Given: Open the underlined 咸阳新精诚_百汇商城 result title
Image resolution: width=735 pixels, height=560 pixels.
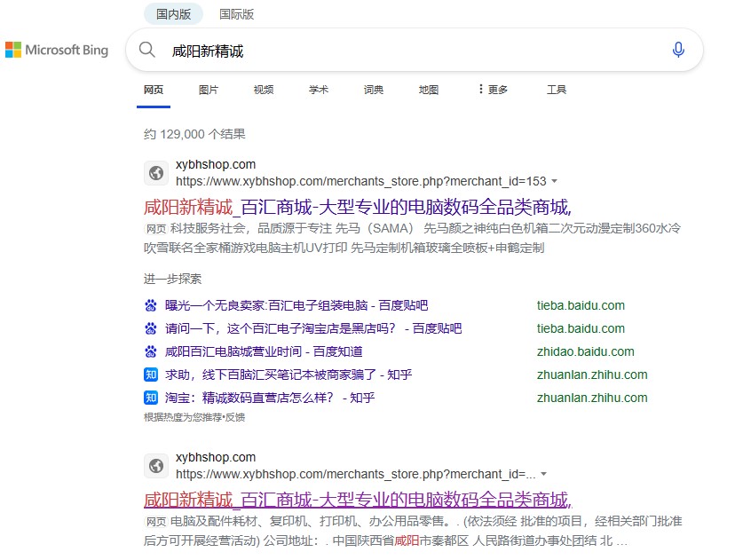Looking at the screenshot, I should tap(358, 500).
